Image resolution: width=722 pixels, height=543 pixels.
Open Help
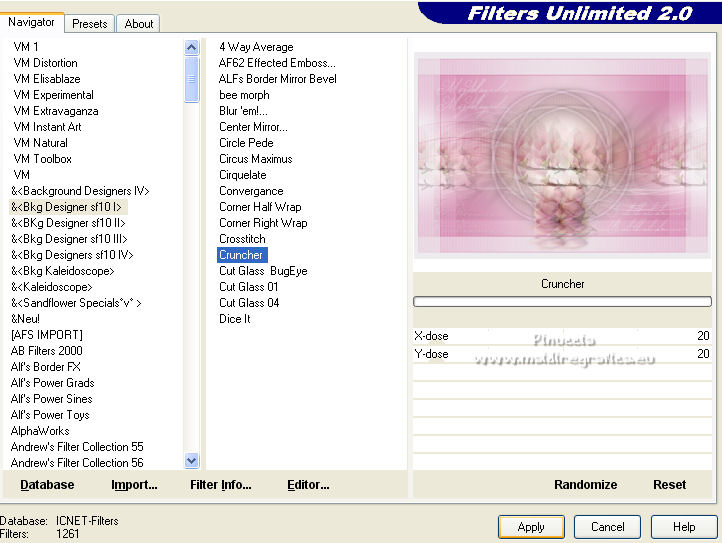click(x=684, y=526)
